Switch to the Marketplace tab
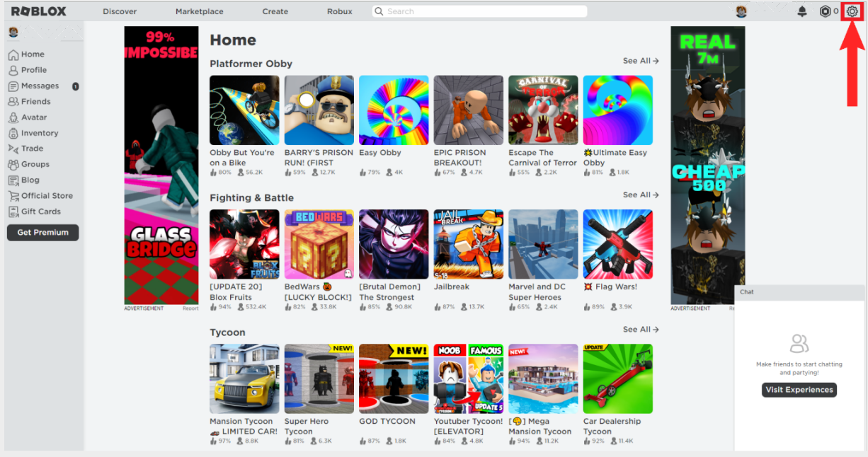The width and height of the screenshot is (868, 457). (x=200, y=11)
